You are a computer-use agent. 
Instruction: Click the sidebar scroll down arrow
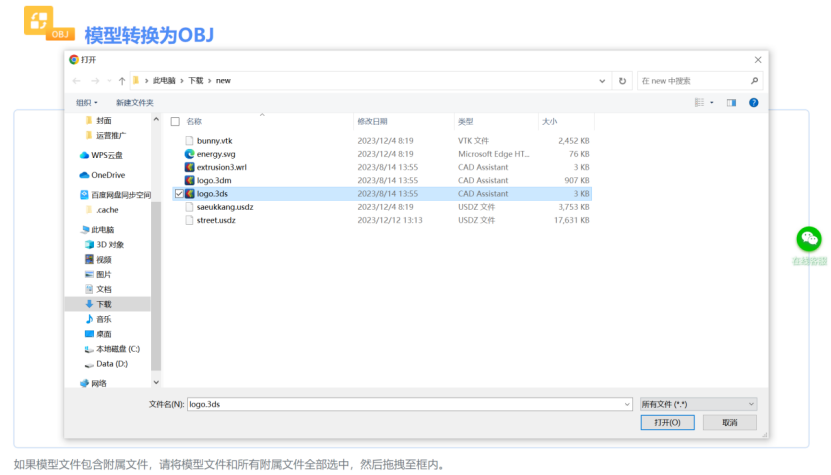[x=156, y=382]
